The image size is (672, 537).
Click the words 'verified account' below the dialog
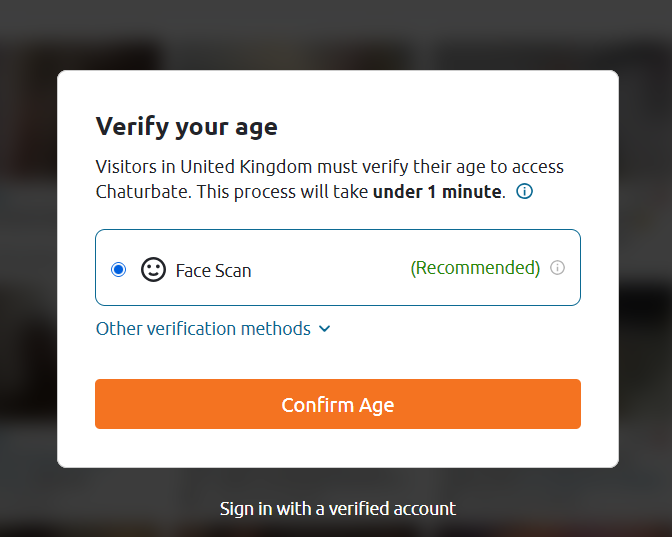tap(392, 509)
